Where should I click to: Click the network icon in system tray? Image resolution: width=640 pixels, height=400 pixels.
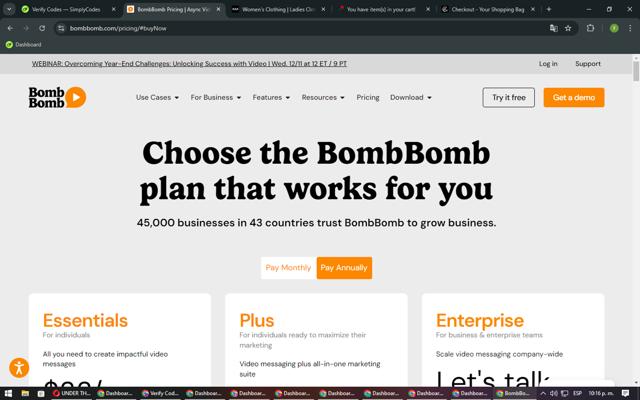564,393
